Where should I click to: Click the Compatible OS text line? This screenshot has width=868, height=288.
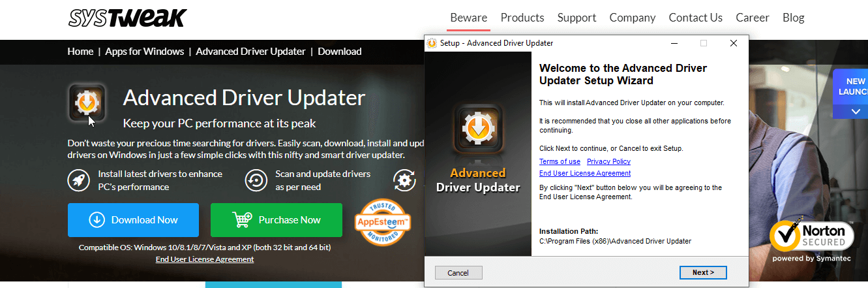[205, 248]
